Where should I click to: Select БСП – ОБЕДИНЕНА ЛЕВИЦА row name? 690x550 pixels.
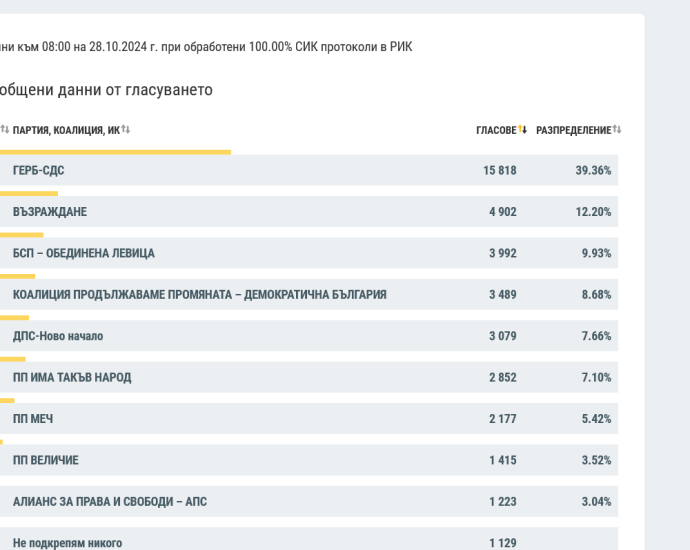pos(84,253)
